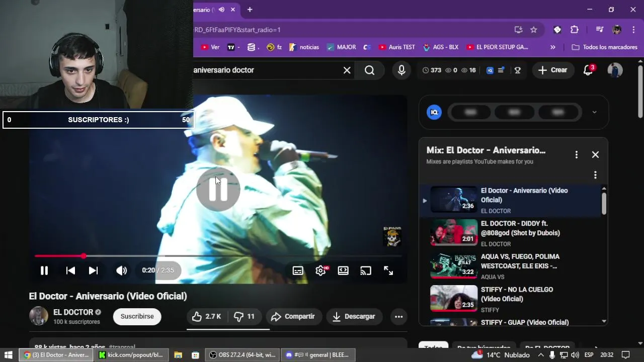Image resolution: width=644 pixels, height=362 pixels.
Task: Open Discord general taskbar window
Action: 318,355
